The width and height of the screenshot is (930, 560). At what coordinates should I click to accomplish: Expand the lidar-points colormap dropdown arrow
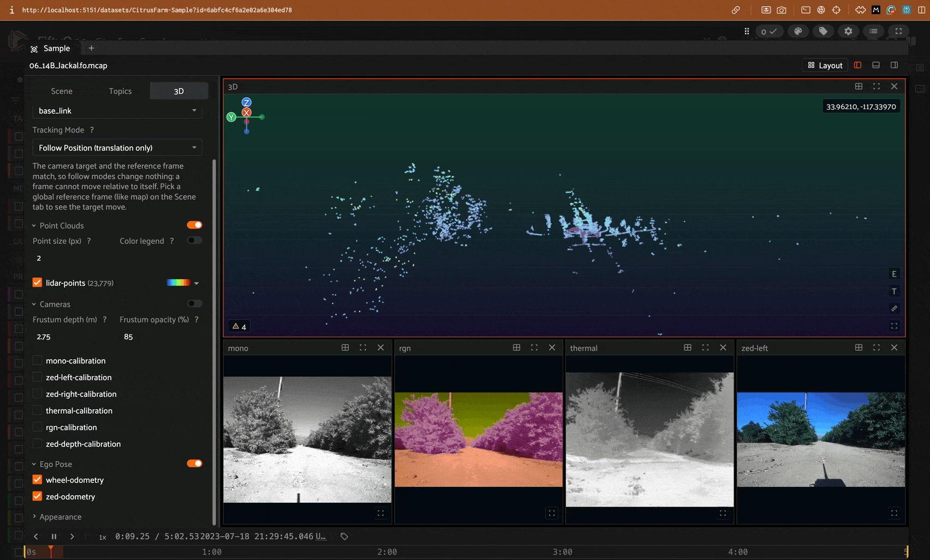196,283
